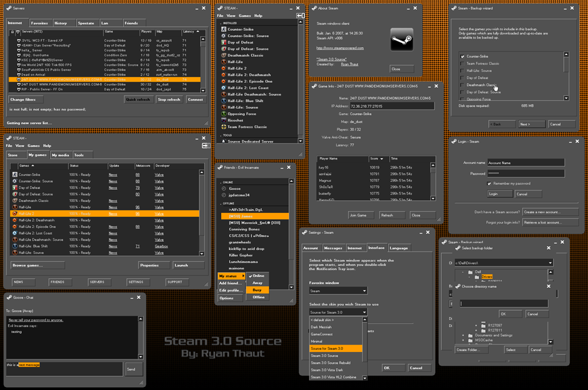Click Team Fortress Classic icon in mini list

[224, 127]
